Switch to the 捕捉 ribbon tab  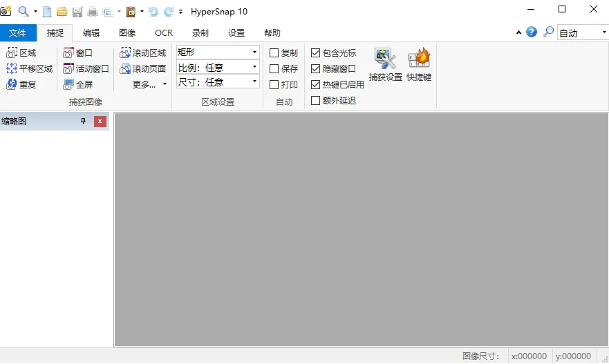coord(55,33)
